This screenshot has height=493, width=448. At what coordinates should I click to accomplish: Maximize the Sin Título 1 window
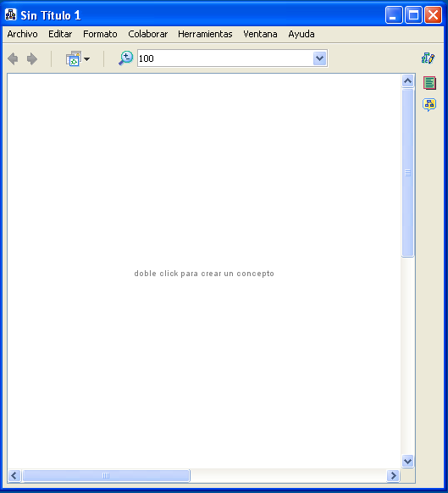click(x=413, y=14)
